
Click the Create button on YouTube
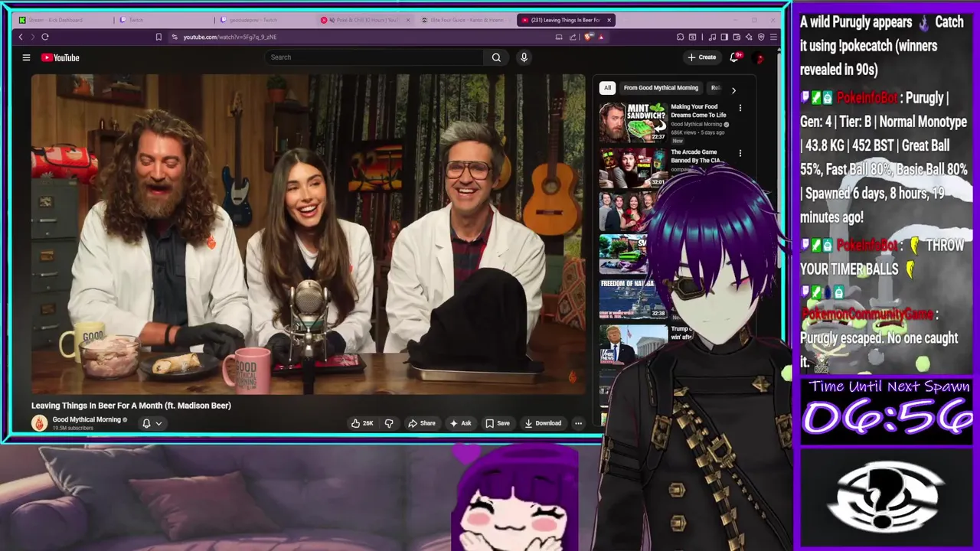click(x=701, y=57)
